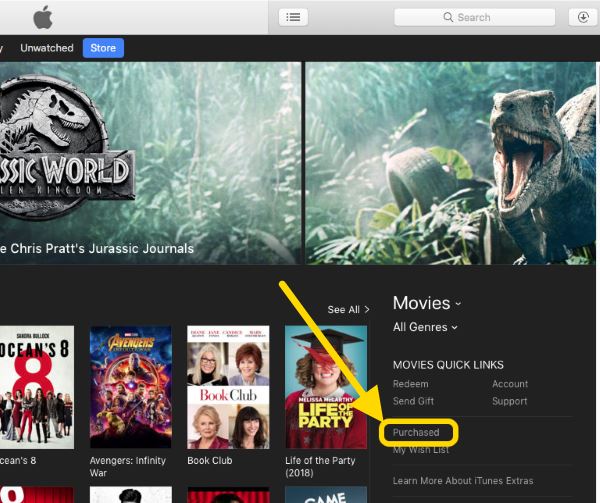Open the downloads arrow button
Screen dimensions: 600x503
pos(583,17)
